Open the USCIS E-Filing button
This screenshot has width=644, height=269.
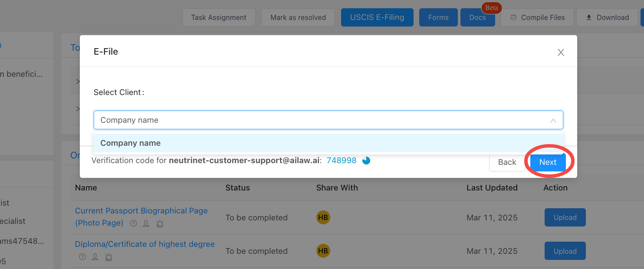377,17
